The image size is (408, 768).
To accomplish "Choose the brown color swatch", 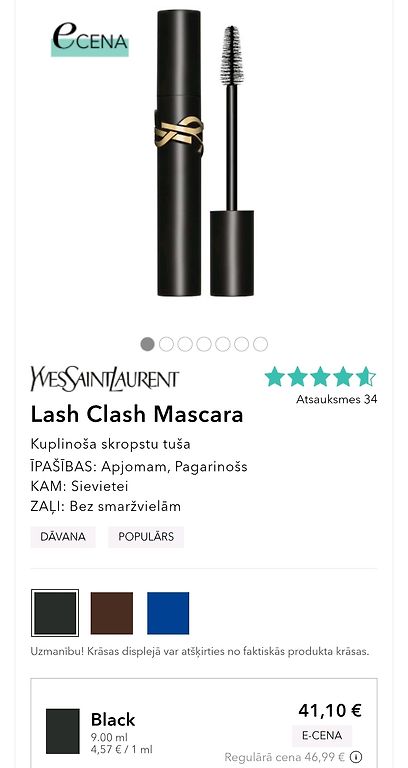I will tap(112, 613).
